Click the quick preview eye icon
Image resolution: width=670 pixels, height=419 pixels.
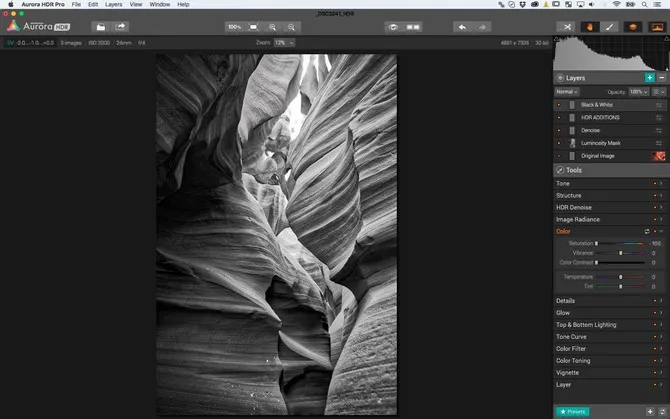(394, 27)
